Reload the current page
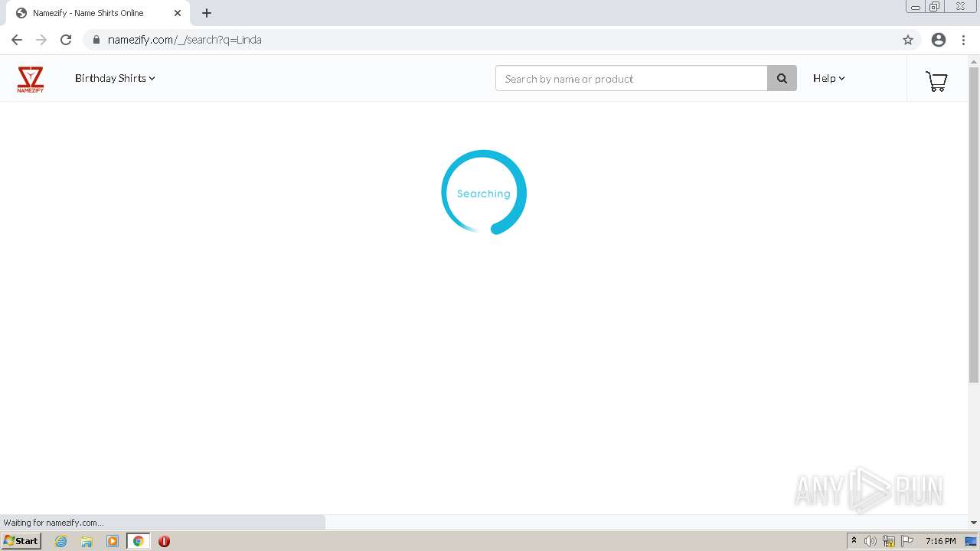The width and height of the screenshot is (980, 551). pyautogui.click(x=66, y=40)
